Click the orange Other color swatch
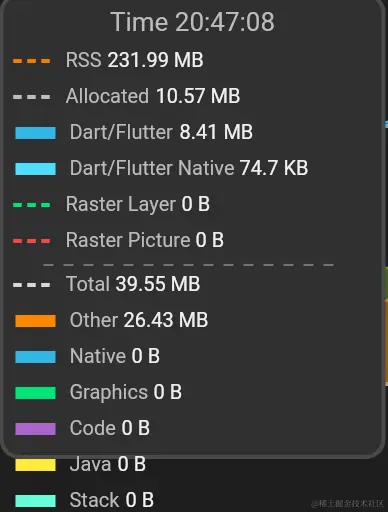 [35, 321]
